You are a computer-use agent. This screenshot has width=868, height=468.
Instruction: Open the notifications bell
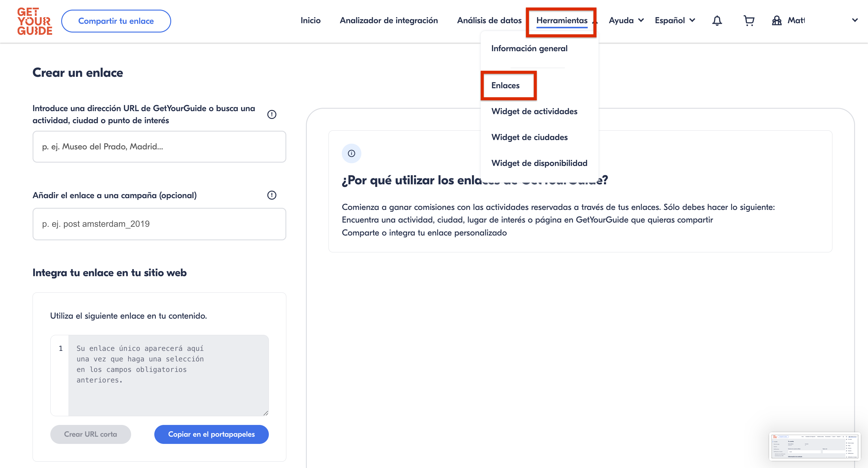click(717, 21)
